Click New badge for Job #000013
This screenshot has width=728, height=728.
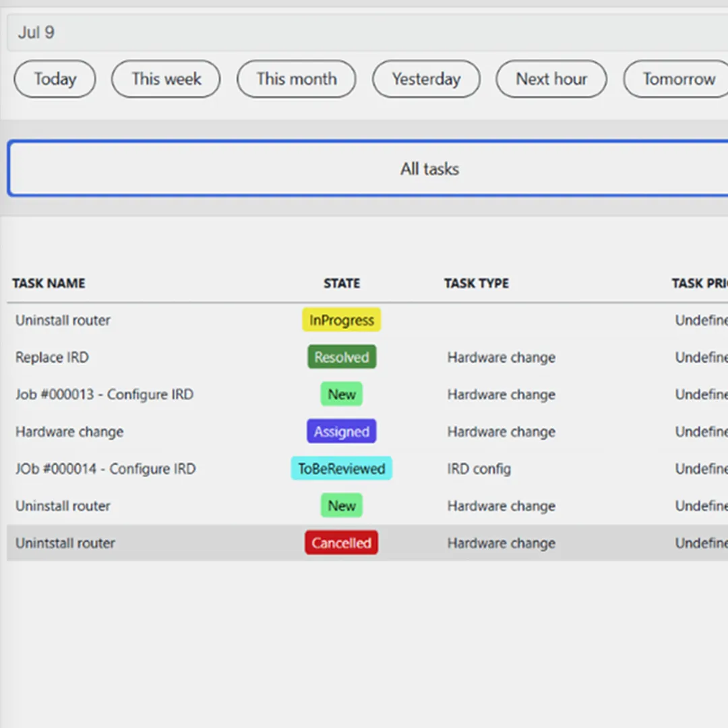point(342,394)
